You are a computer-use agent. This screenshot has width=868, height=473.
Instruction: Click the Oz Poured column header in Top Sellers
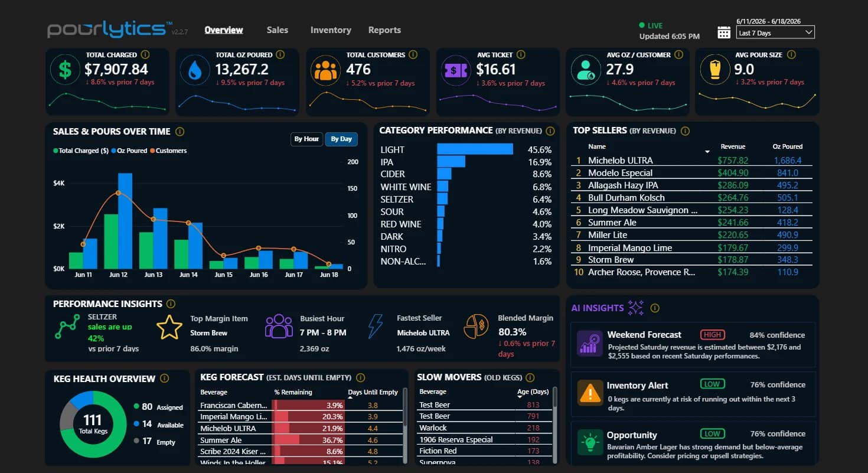pos(788,146)
